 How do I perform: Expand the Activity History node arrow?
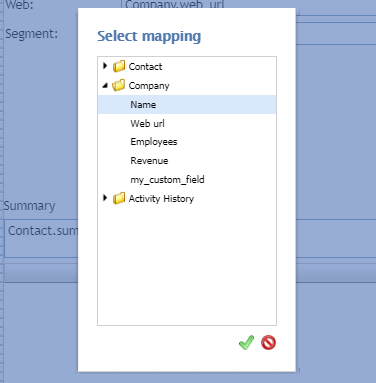click(105, 198)
